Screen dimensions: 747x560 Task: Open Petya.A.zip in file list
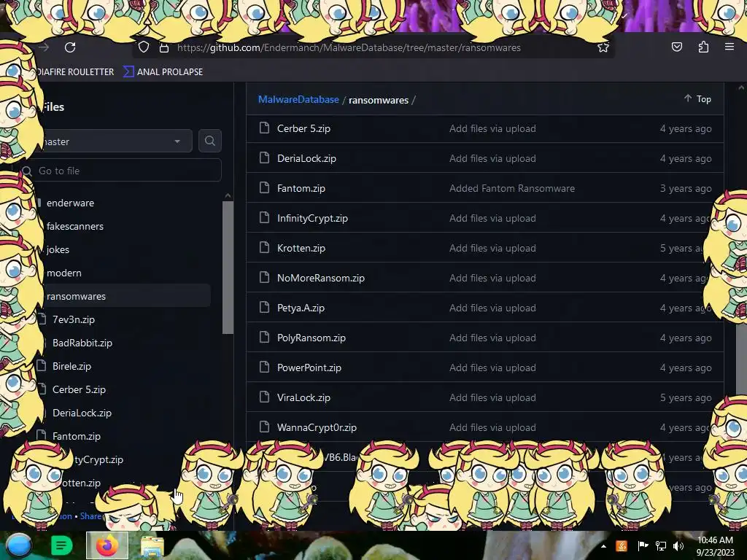click(301, 308)
